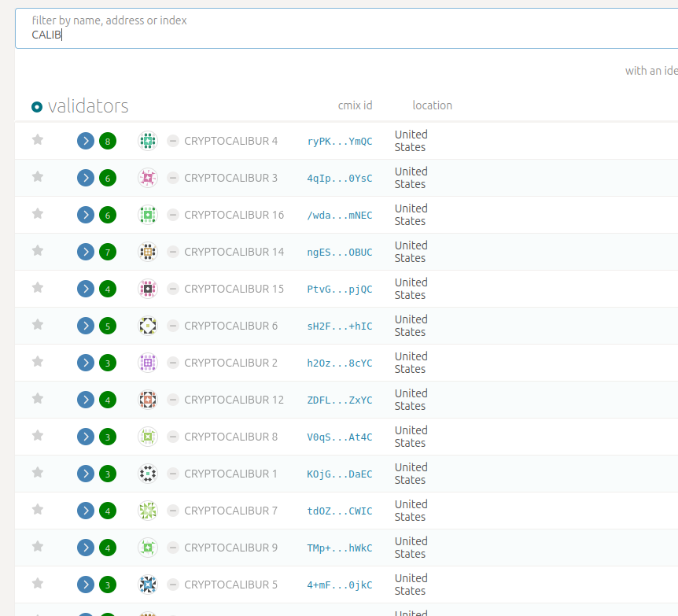Star the CRYPTOCALIBUR 9 validator
The width and height of the screenshot is (678, 616).
click(x=38, y=547)
